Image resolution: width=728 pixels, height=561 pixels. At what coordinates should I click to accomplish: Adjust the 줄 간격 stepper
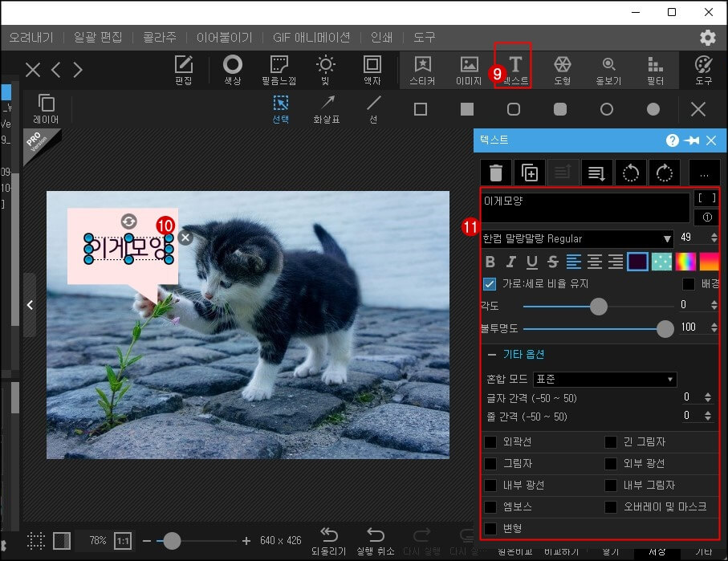pyautogui.click(x=708, y=416)
